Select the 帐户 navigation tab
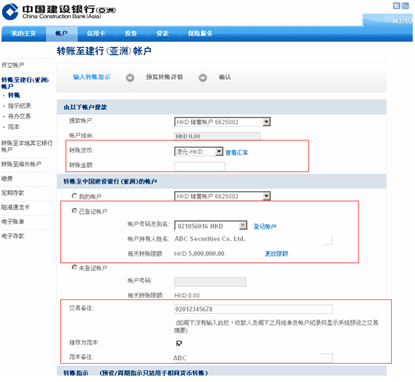 point(61,33)
